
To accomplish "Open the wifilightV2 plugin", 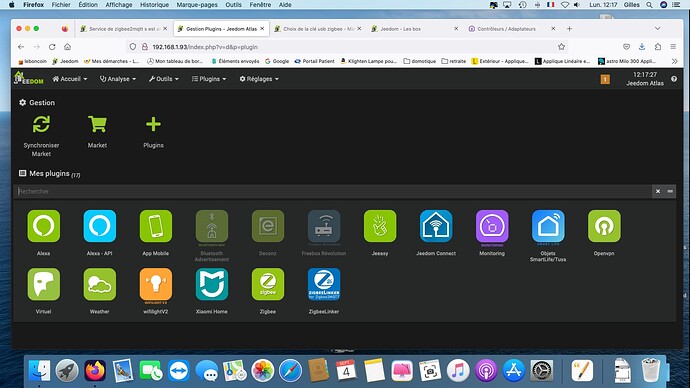I will click(156, 285).
